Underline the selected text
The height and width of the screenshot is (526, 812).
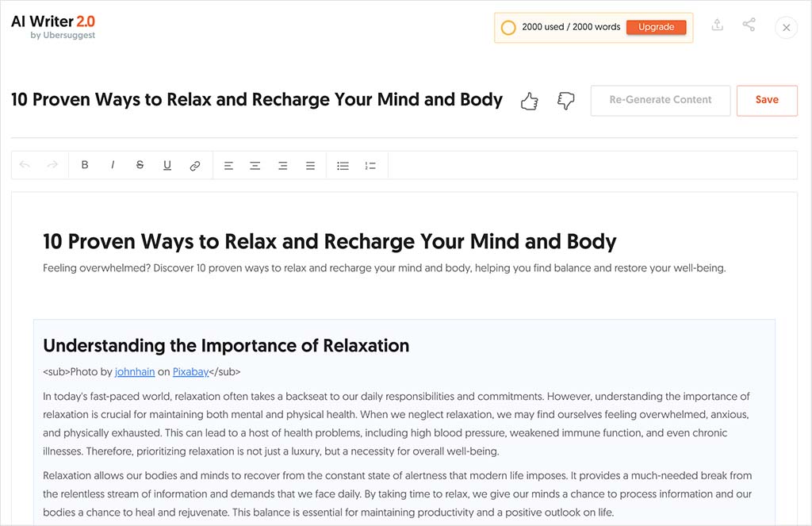(x=167, y=165)
